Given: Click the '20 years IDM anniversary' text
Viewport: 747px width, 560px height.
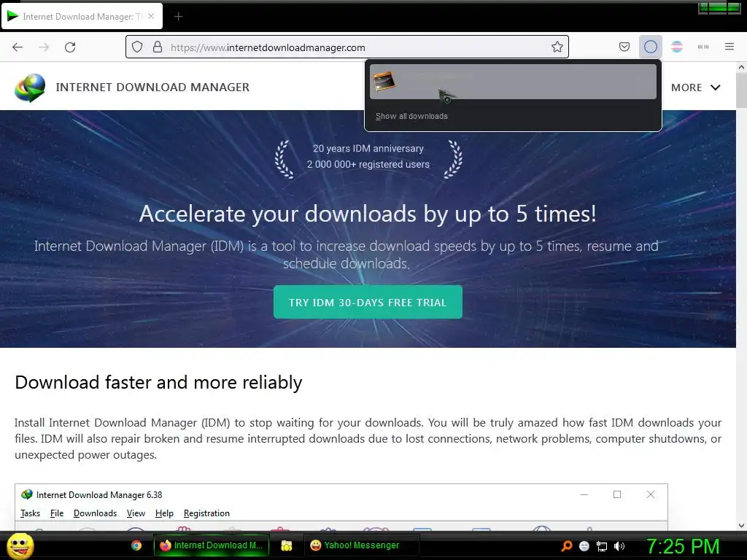Looking at the screenshot, I should 368,149.
